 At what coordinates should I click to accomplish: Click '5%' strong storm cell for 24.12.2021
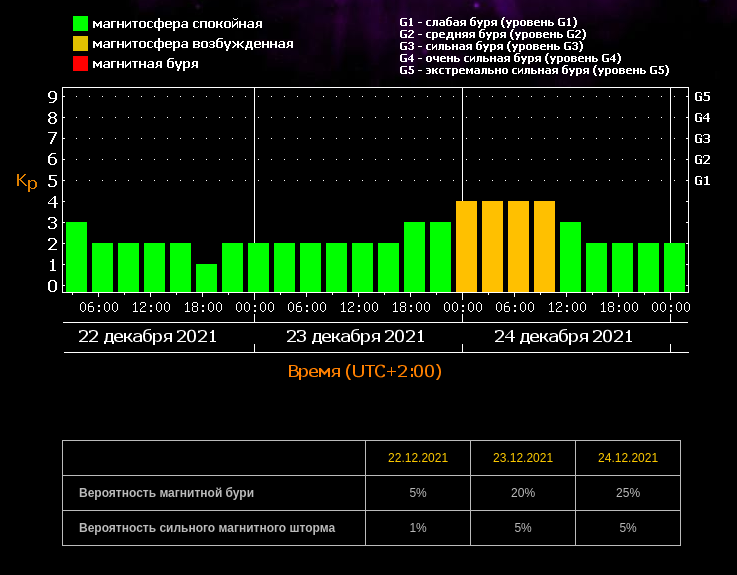[x=628, y=528]
